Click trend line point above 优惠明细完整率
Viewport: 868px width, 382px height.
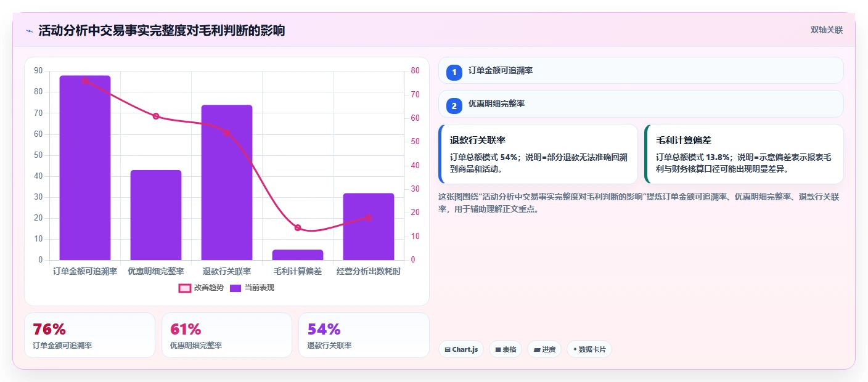coord(156,116)
